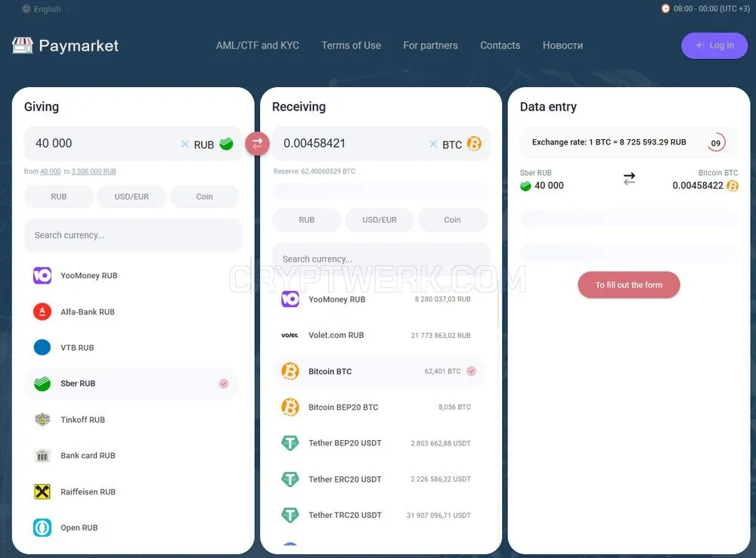The height and width of the screenshot is (558, 756).
Task: Click the Paymarket storefront logo icon
Action: (x=22, y=46)
